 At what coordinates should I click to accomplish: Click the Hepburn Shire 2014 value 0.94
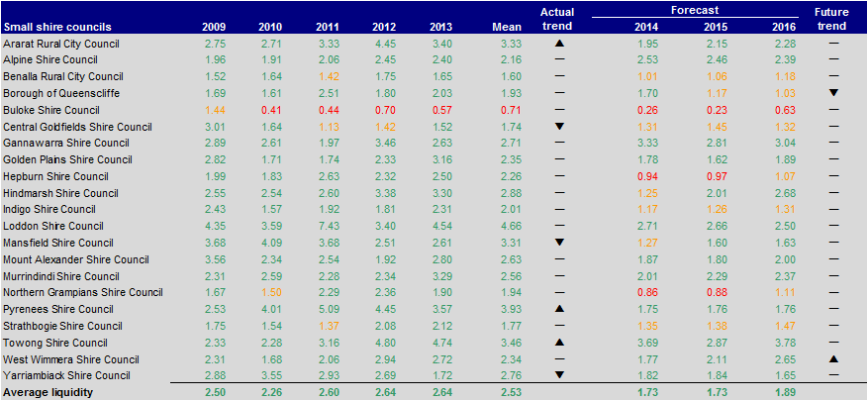[x=647, y=176]
